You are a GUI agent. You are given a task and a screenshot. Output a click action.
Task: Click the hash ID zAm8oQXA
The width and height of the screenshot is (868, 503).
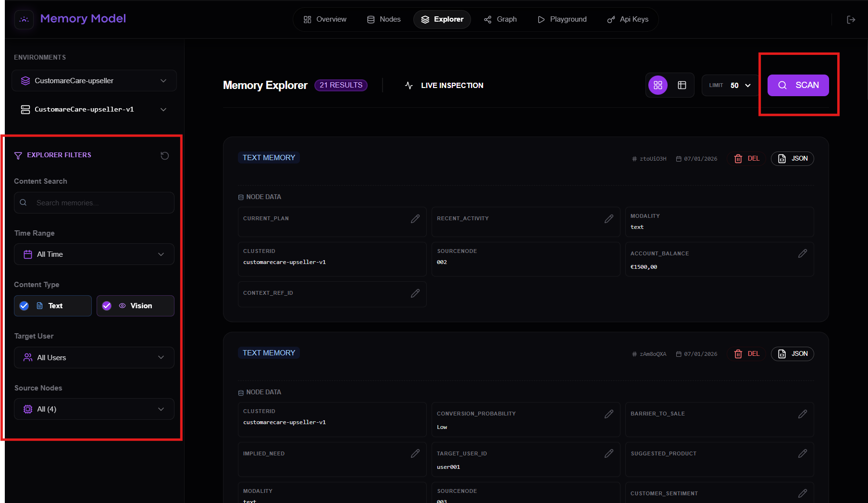[x=649, y=354]
